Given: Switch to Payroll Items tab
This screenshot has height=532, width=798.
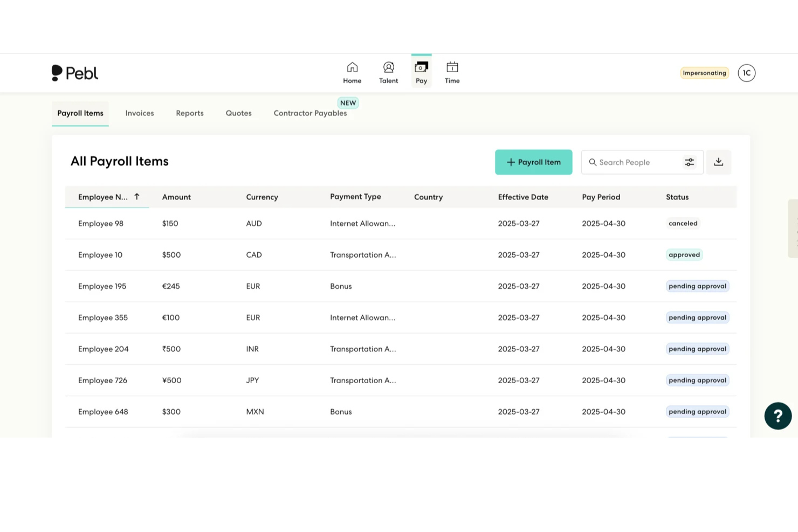Looking at the screenshot, I should click(x=80, y=113).
